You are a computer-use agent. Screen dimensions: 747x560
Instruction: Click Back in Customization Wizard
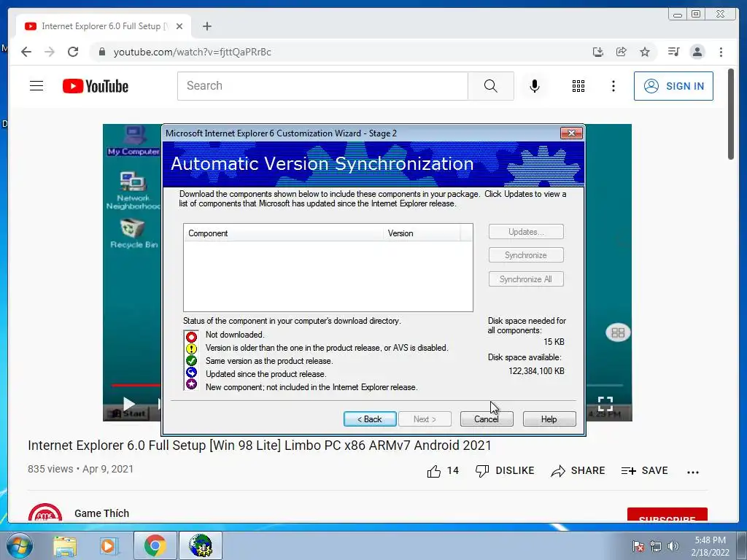[370, 419]
